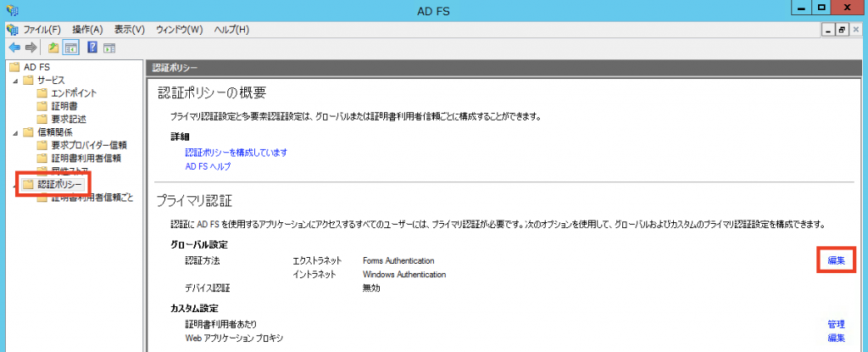Viewport: 868px width, 352px height.
Task: Click the 認証ポリシーの概要 heading
Action: tap(212, 92)
